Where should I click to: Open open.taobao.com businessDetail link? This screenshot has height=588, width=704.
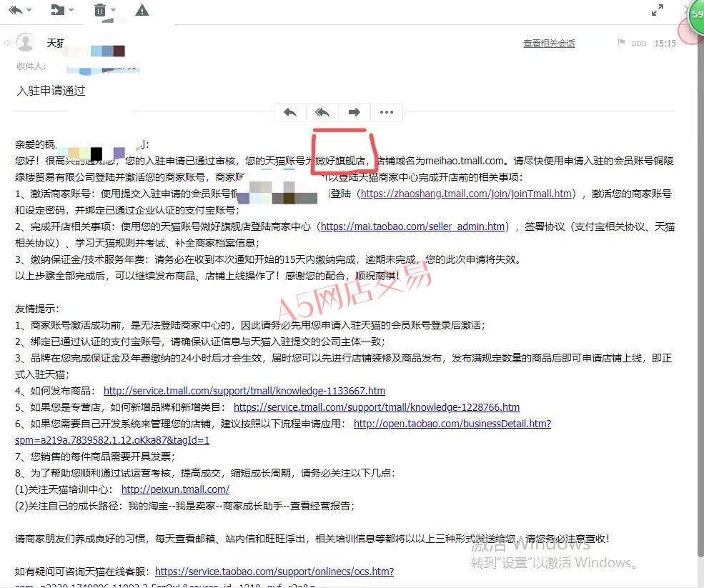pyautogui.click(x=452, y=424)
